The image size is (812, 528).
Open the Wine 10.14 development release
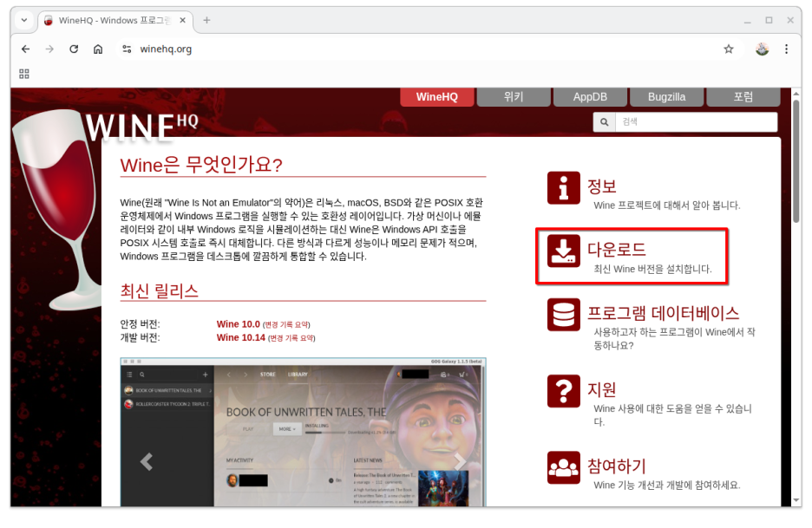click(241, 337)
